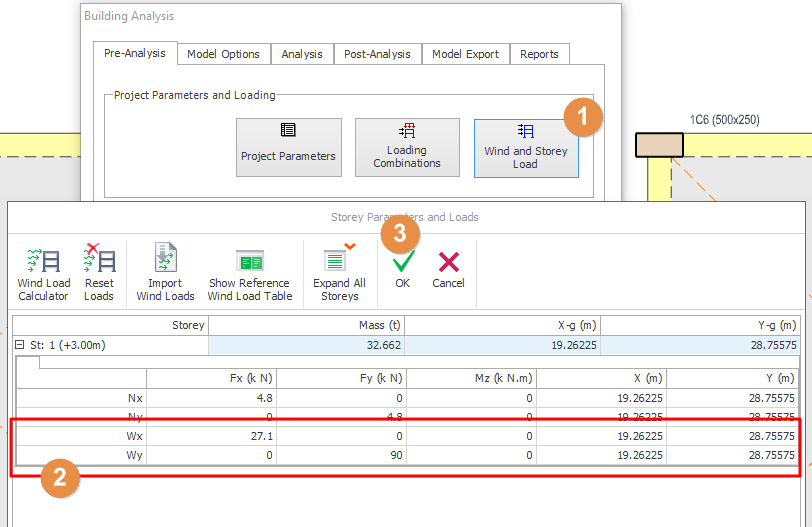
Task: Click the Mass value 32.662 cell
Action: pos(306,345)
